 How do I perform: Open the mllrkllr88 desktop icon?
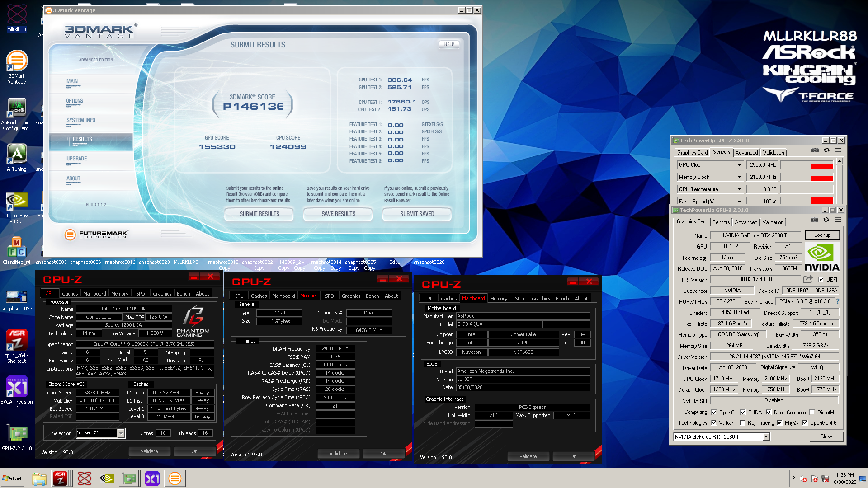17,18
